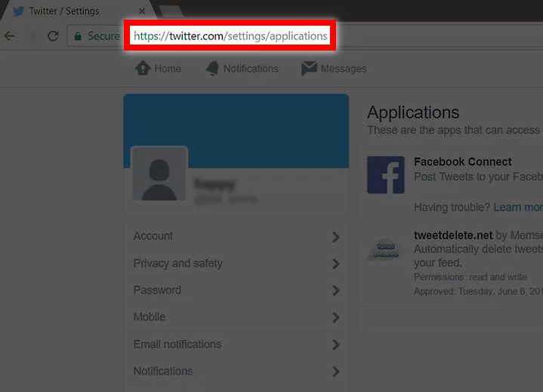The width and height of the screenshot is (543, 392).
Task: Open Privacy and safety settings
Action: pos(236,264)
